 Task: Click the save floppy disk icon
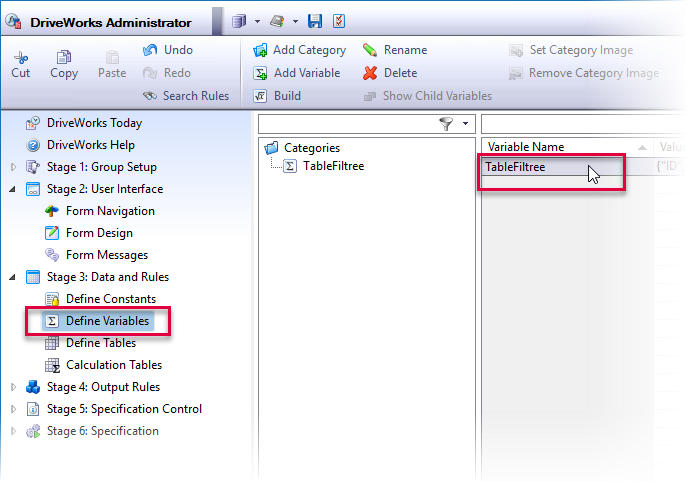point(315,21)
